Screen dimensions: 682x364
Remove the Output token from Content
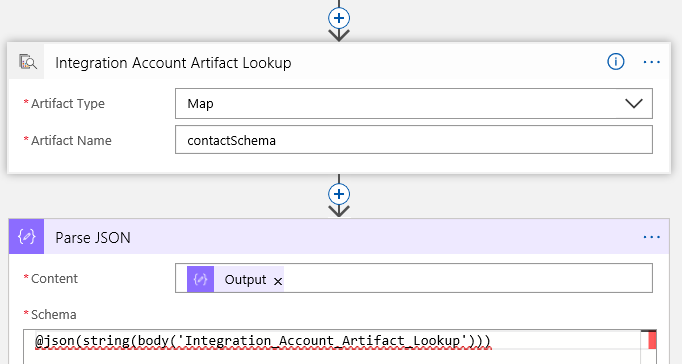278,281
